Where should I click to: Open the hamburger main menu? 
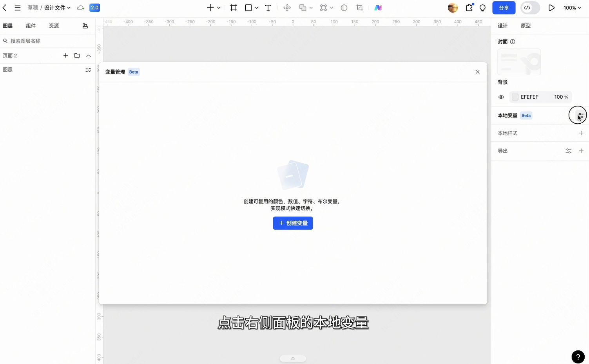point(18,8)
